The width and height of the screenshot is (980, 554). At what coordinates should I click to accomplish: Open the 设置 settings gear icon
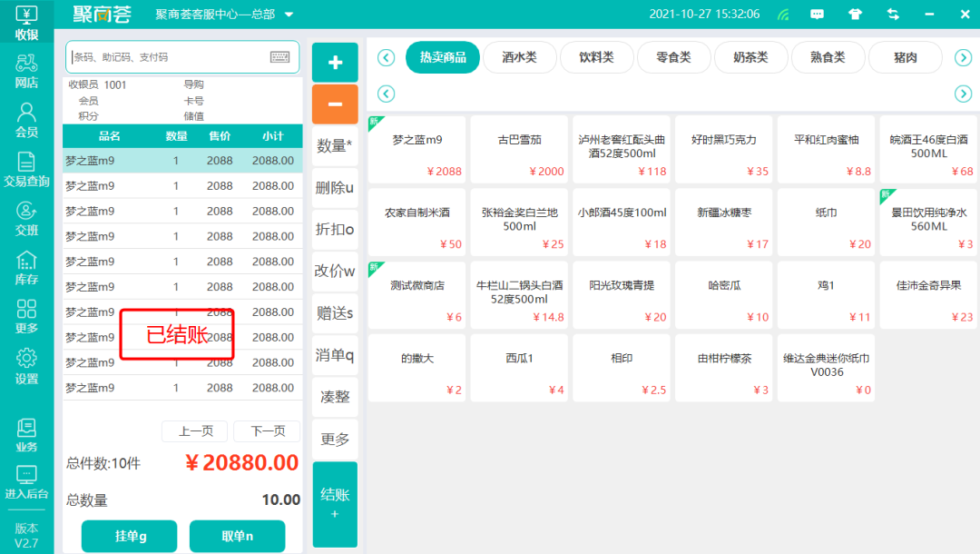26,365
